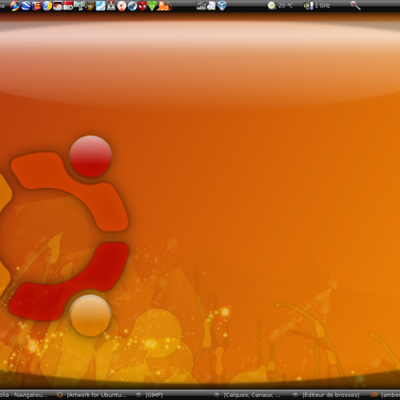Switch to the Navigateur window in taskbar
400x400 pixels.
[x=23, y=395]
